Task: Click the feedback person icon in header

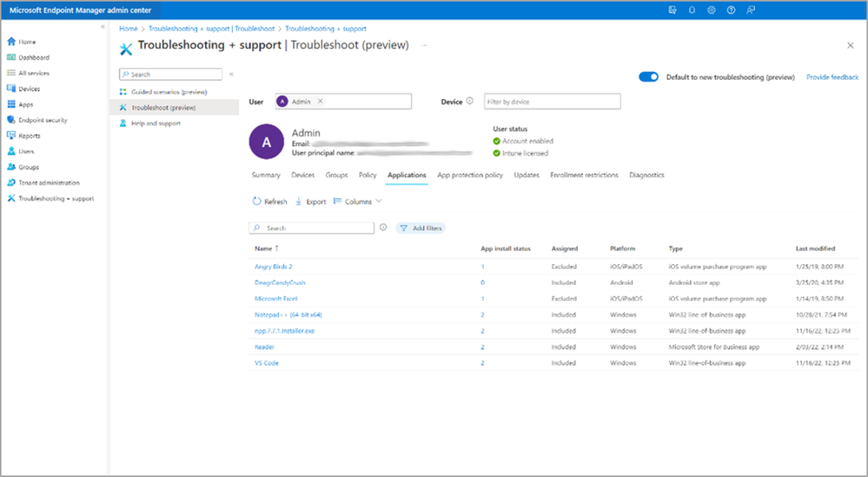Action: pos(751,10)
